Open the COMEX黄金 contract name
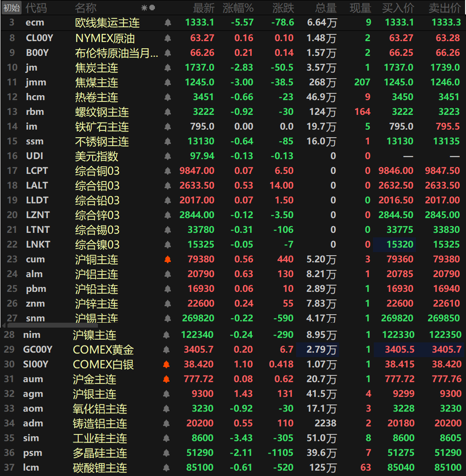Viewport: 466px width, 476px height. tap(103, 350)
